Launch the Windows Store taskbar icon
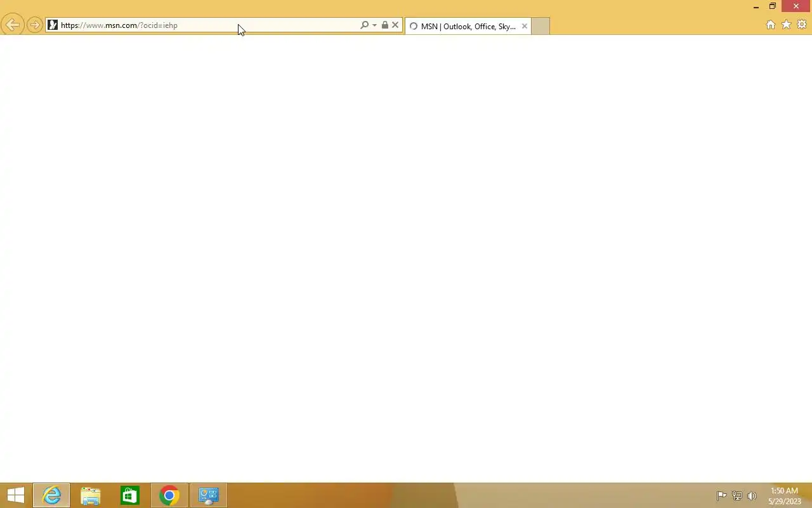The image size is (812, 508). click(130, 495)
